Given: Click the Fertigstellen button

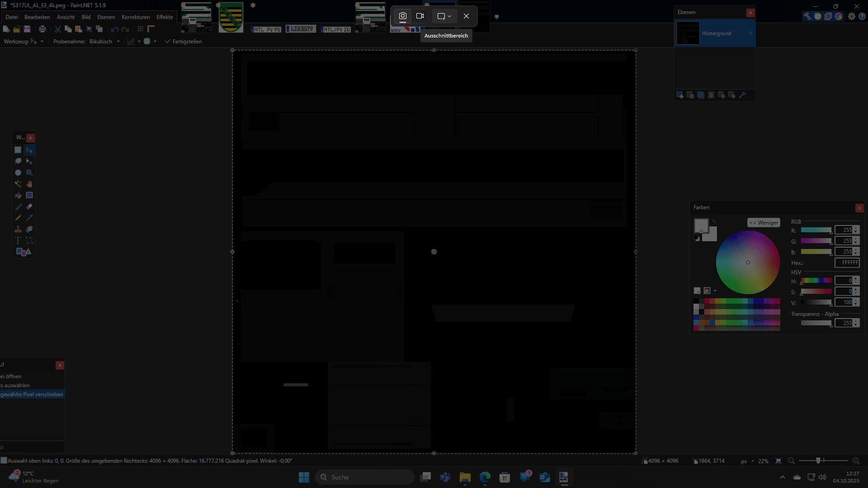Looking at the screenshot, I should [x=183, y=42].
